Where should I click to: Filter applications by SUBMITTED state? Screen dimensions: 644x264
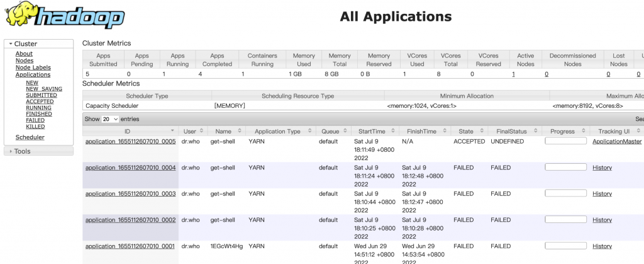pyautogui.click(x=42, y=95)
